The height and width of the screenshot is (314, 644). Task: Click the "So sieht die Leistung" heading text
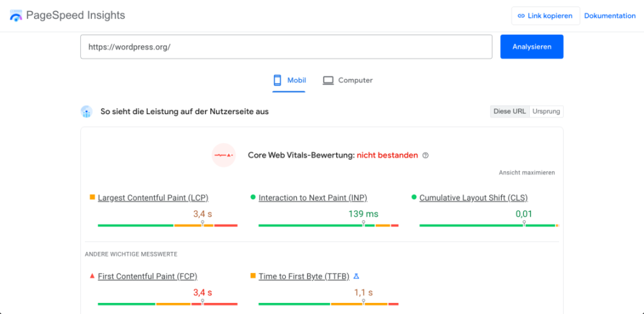coord(185,112)
